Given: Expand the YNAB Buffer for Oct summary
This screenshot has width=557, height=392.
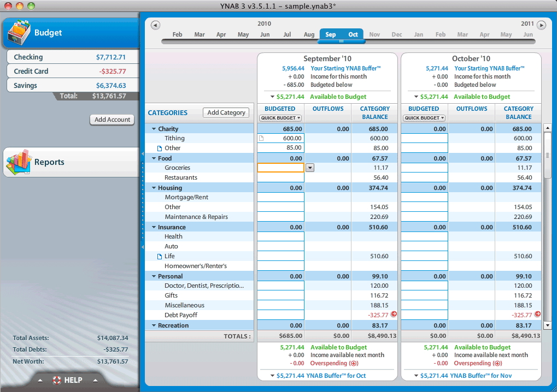Looking at the screenshot, I should [x=272, y=376].
